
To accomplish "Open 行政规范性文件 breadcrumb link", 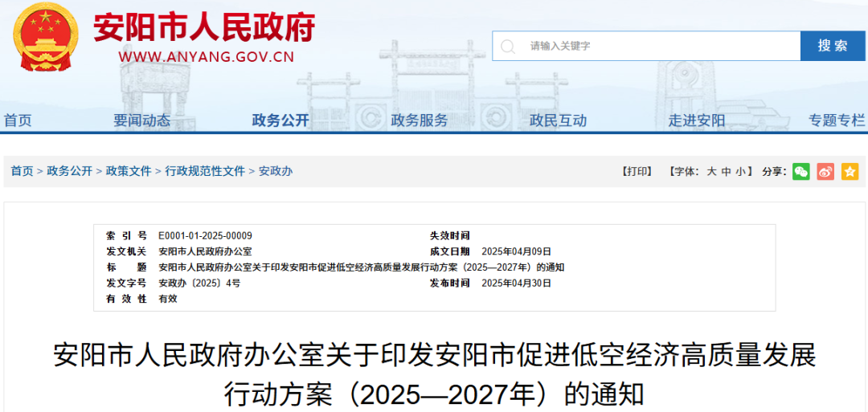I will point(205,171).
